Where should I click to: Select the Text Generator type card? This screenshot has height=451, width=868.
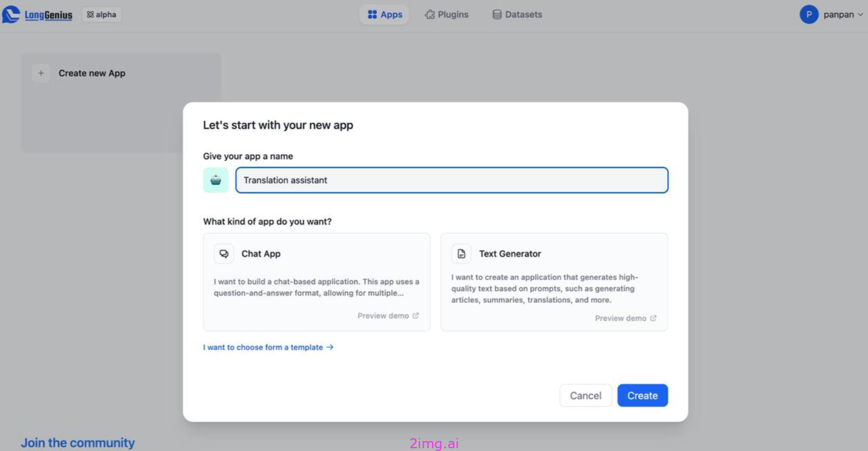point(554,282)
